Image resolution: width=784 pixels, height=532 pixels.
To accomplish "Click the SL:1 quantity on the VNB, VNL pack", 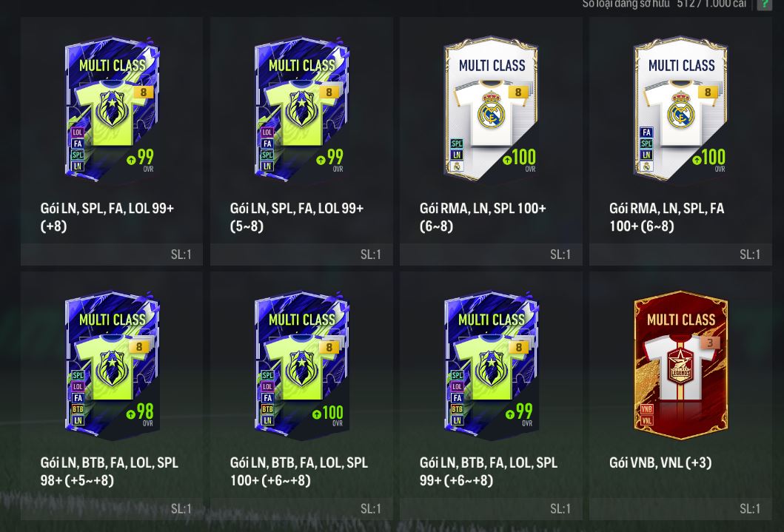I will click(749, 508).
